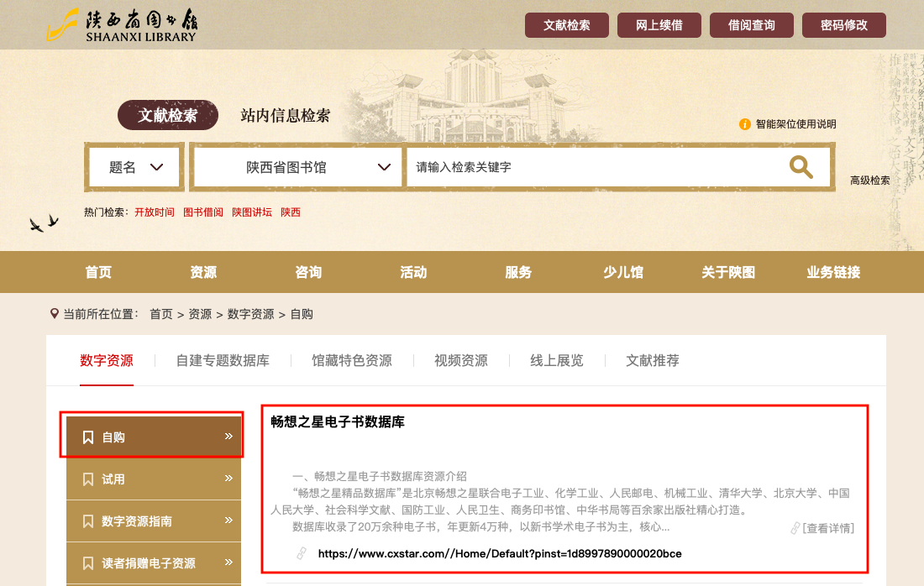924x586 pixels.
Task: Click the orange info icon beside 智能架位使用说明
Action: (745, 124)
